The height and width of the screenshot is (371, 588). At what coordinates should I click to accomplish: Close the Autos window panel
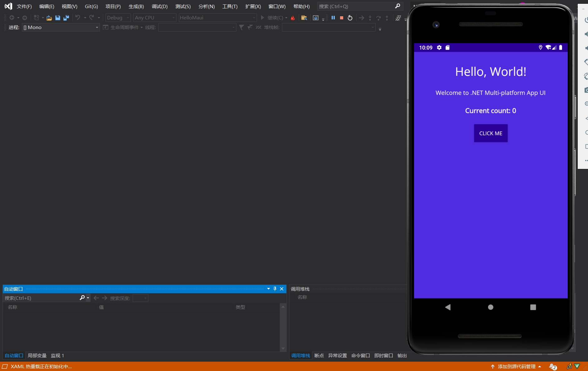[x=282, y=289]
